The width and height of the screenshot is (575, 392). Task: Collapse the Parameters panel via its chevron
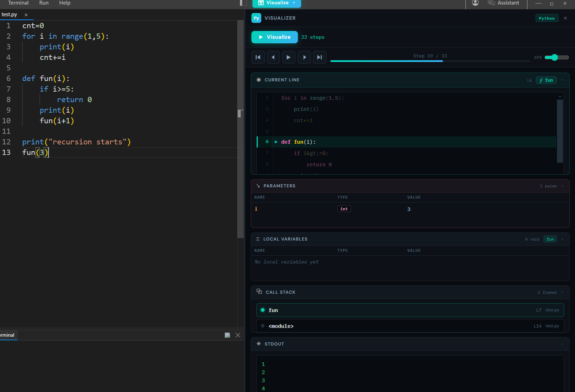(562, 186)
